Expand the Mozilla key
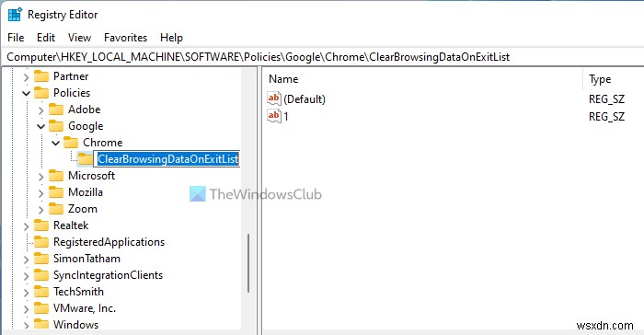644x335 pixels. 40,193
